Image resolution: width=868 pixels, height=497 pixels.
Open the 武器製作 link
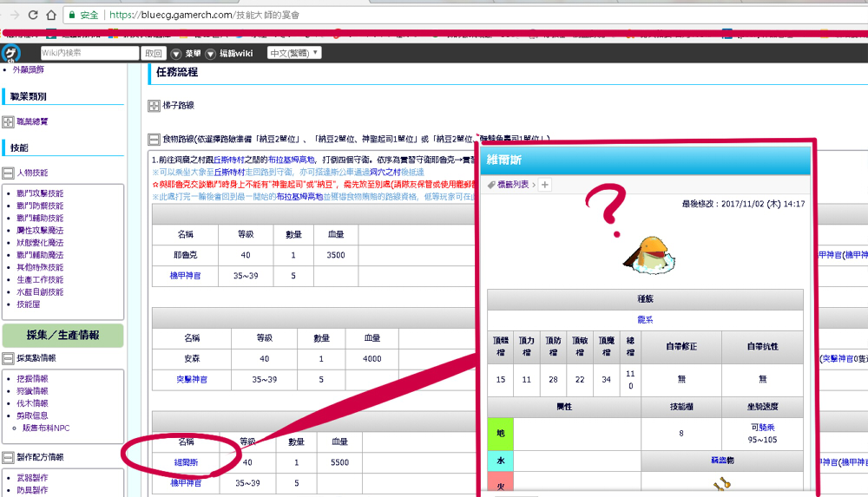[x=32, y=478]
